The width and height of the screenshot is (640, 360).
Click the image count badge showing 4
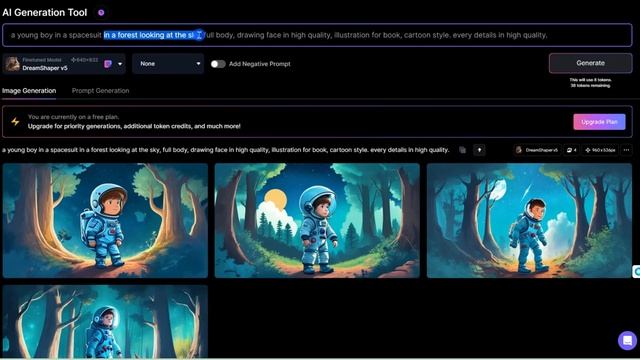(571, 150)
